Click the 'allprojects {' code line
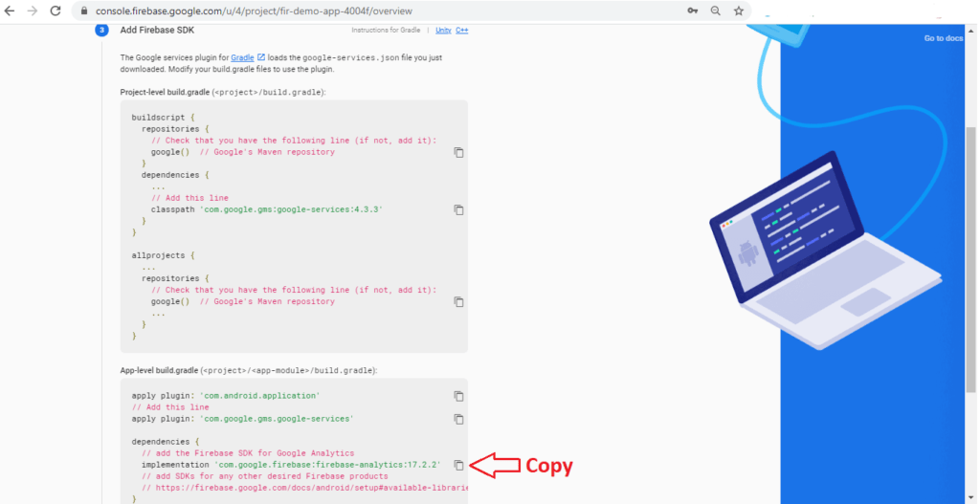980x504 pixels. (163, 255)
